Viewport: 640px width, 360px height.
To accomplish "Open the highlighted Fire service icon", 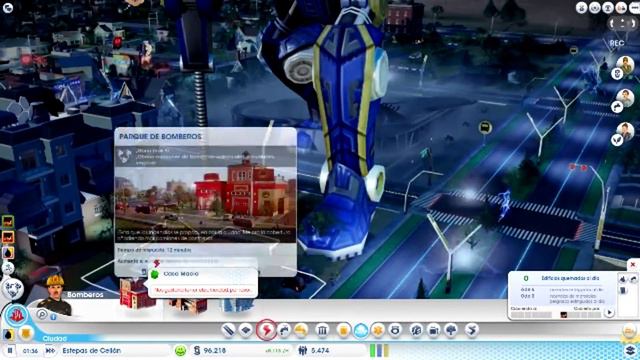I will tap(361, 330).
